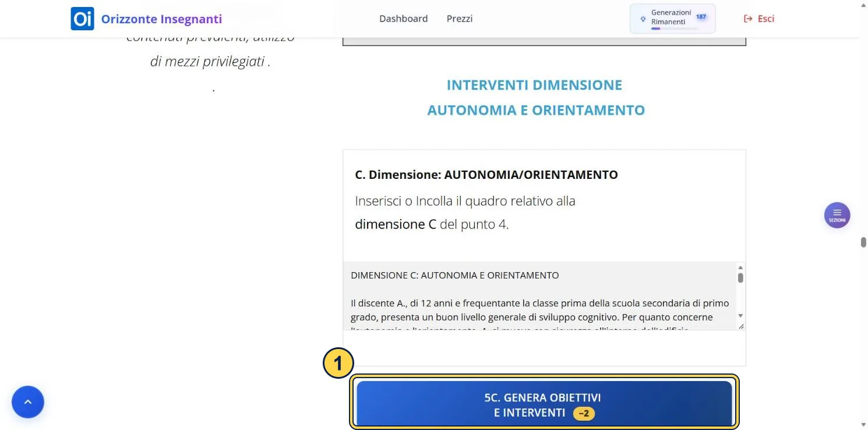This screenshot has height=430, width=868.
Task: Click the textarea scroll-down arrow
Action: [x=740, y=315]
